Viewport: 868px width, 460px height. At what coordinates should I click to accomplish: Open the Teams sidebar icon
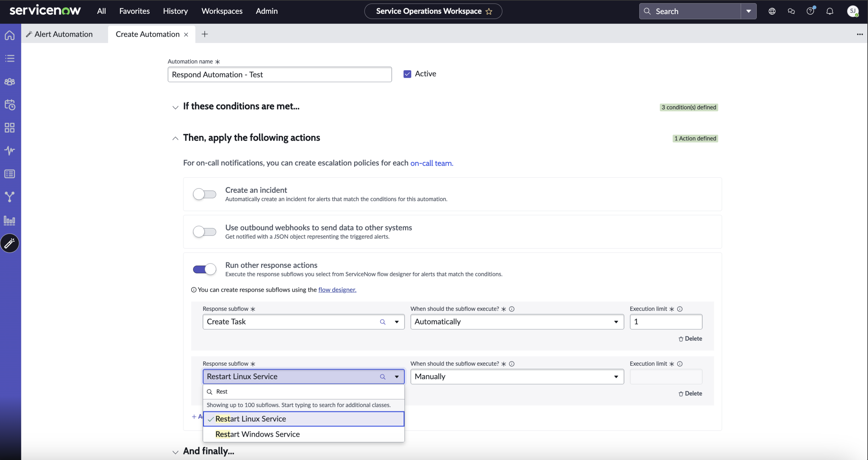(x=10, y=81)
